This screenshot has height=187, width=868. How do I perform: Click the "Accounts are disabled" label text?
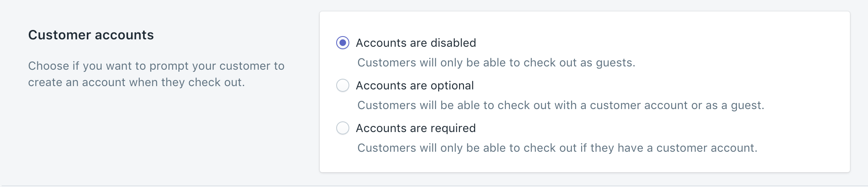click(x=416, y=43)
